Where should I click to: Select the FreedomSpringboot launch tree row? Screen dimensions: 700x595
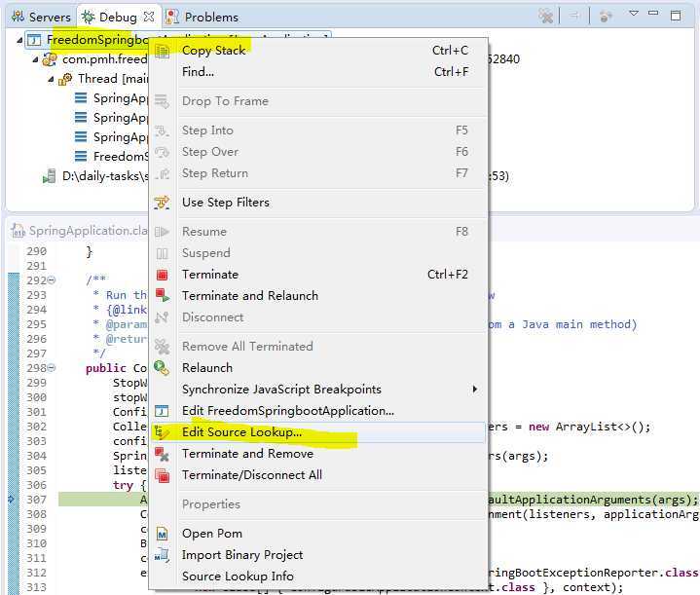pos(87,40)
